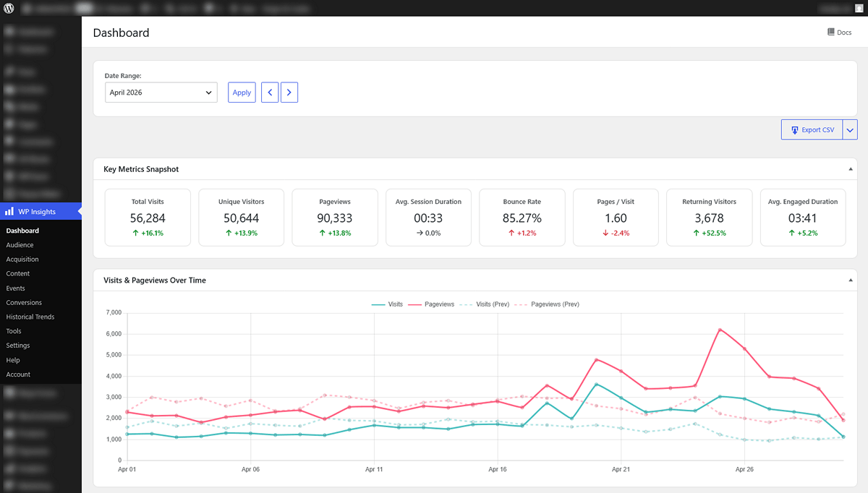
Task: Click the Dashboard page heading
Action: (122, 33)
